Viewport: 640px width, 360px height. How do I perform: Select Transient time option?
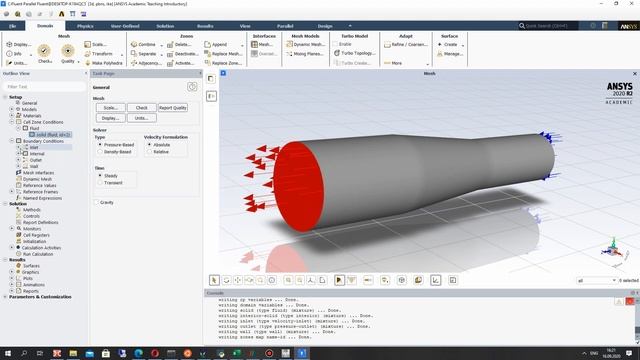pyautogui.click(x=100, y=182)
